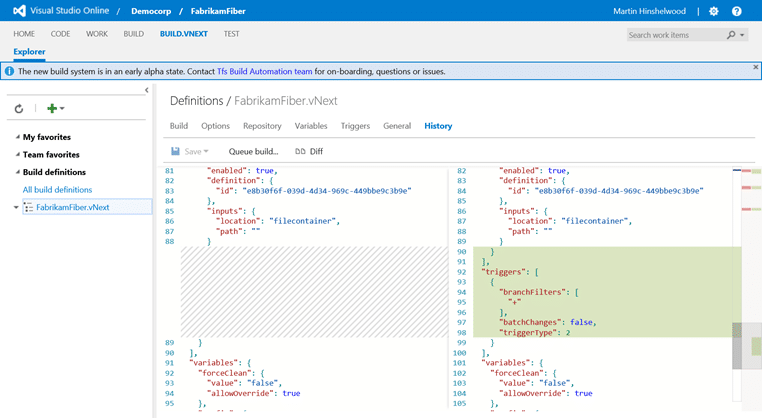Go to the HOME hub
The height and width of the screenshot is (418, 762).
(x=24, y=34)
